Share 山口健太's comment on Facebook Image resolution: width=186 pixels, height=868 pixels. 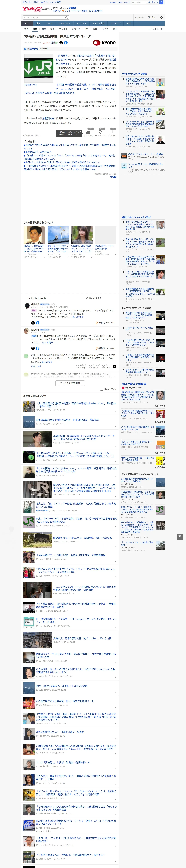tap(38, 348)
